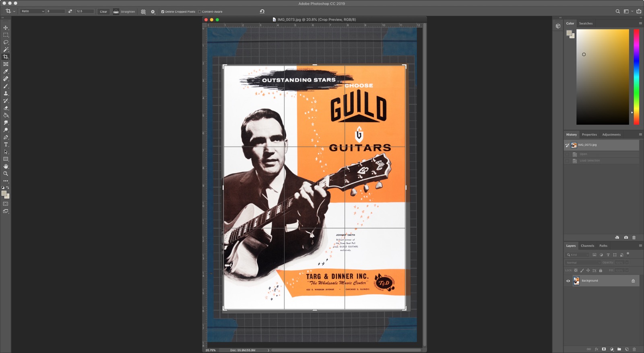Select the Eraser tool
644x353 pixels.
(x=6, y=108)
